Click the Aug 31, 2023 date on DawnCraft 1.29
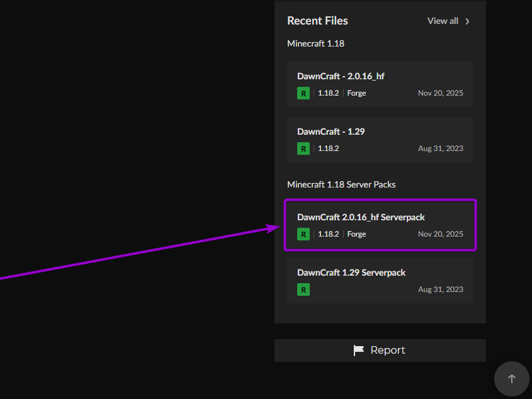This screenshot has height=399, width=532. pyautogui.click(x=441, y=149)
